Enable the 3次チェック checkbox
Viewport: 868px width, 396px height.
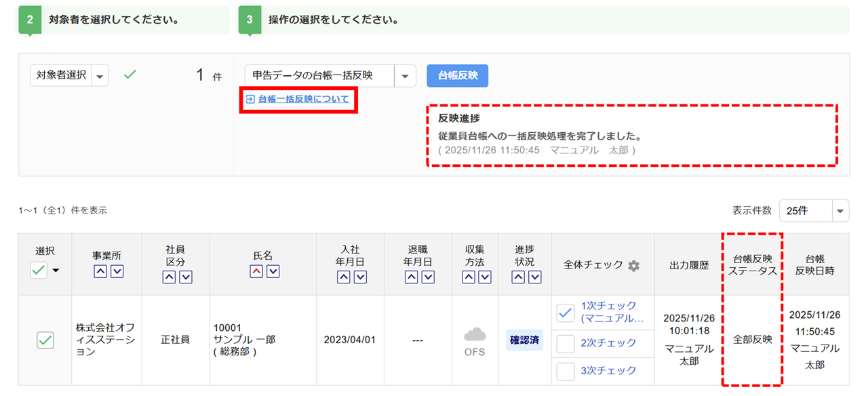coord(566,371)
